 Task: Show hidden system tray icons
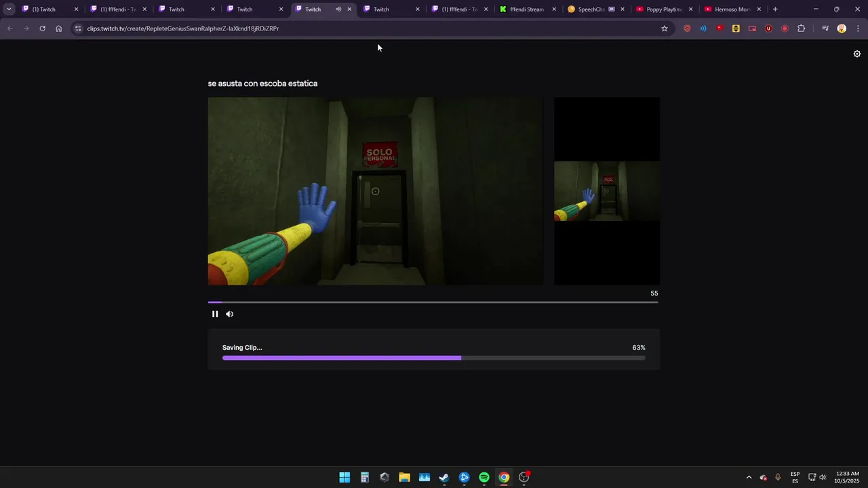[749, 477]
